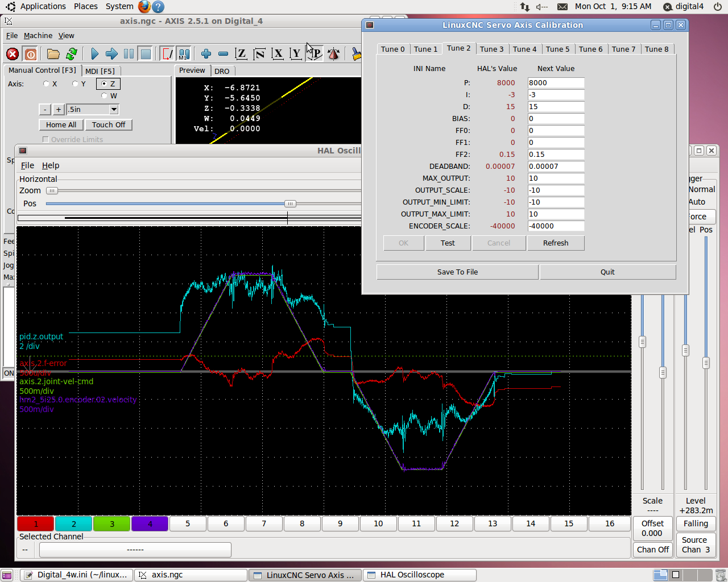Click Save To File button

click(x=457, y=272)
